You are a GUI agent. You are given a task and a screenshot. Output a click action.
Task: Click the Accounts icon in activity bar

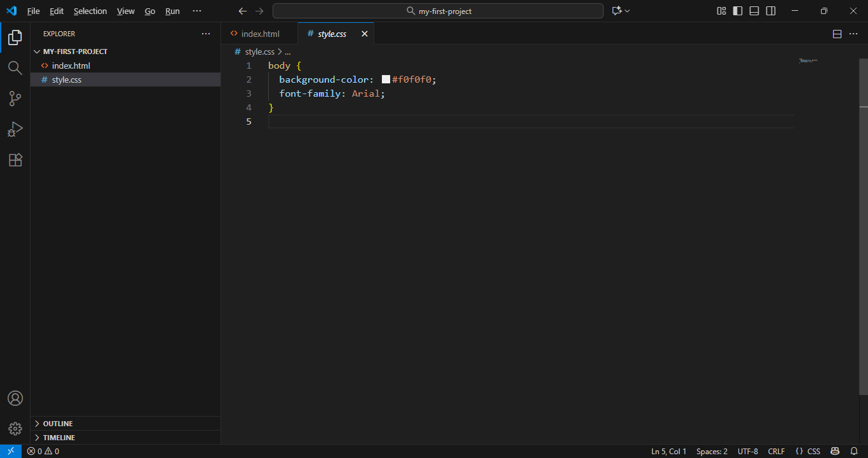click(x=15, y=398)
